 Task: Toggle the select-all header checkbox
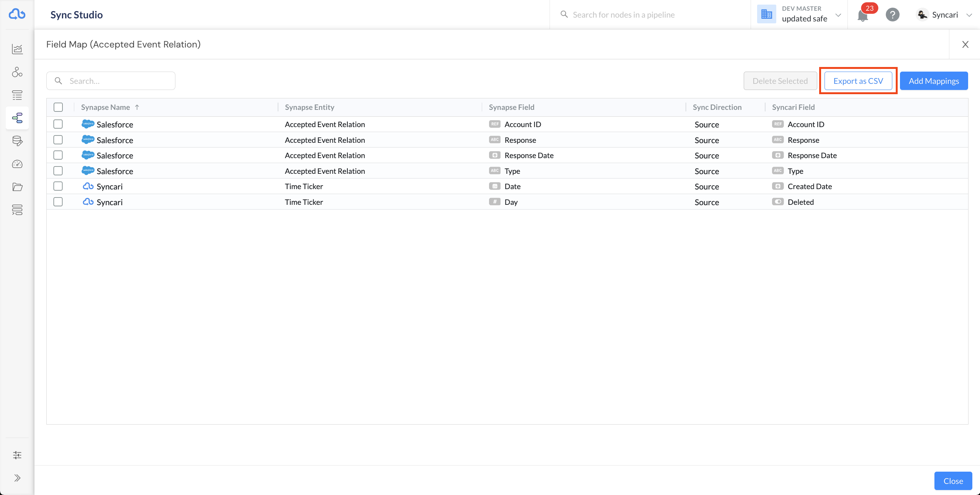[58, 107]
